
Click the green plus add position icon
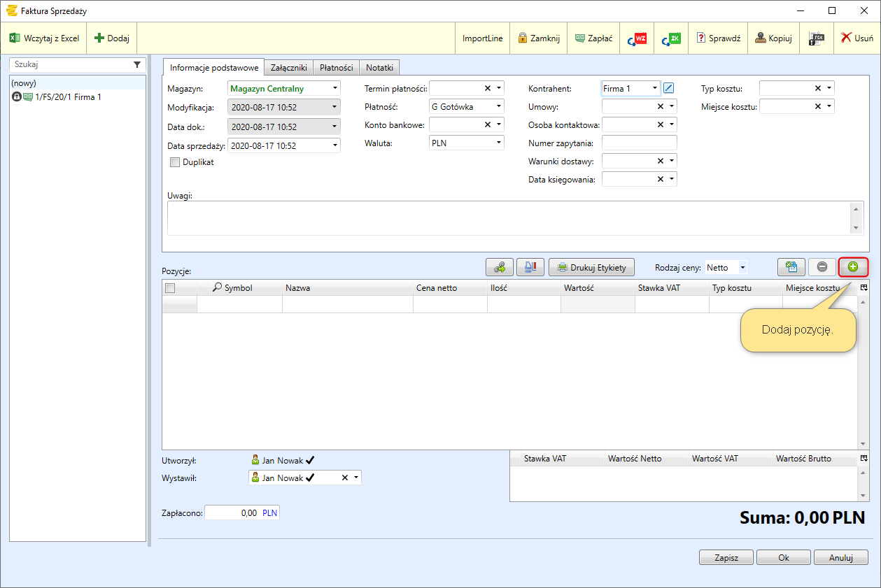pyautogui.click(x=852, y=266)
